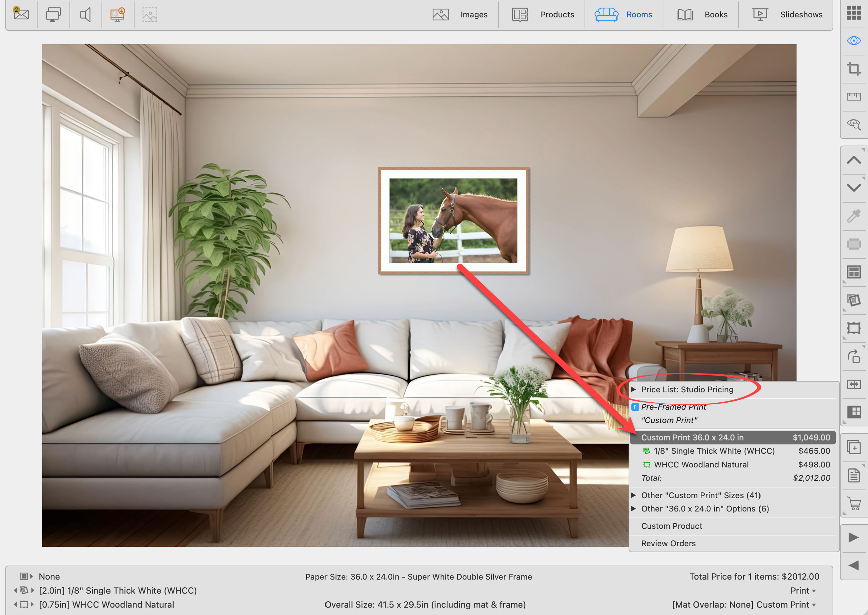Click the rotate object icon
Screen dimensions: 868x615
click(x=854, y=356)
